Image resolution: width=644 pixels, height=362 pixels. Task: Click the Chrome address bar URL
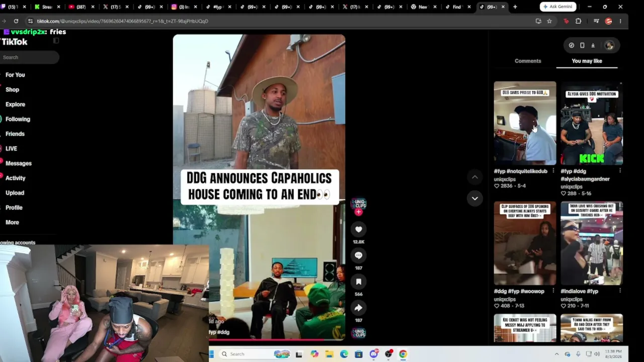[122, 21]
